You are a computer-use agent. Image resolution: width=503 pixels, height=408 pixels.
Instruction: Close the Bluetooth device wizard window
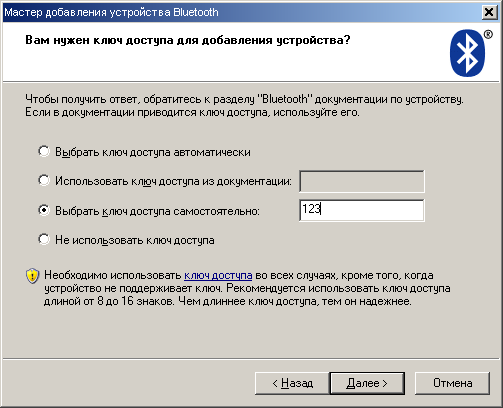pos(489,12)
